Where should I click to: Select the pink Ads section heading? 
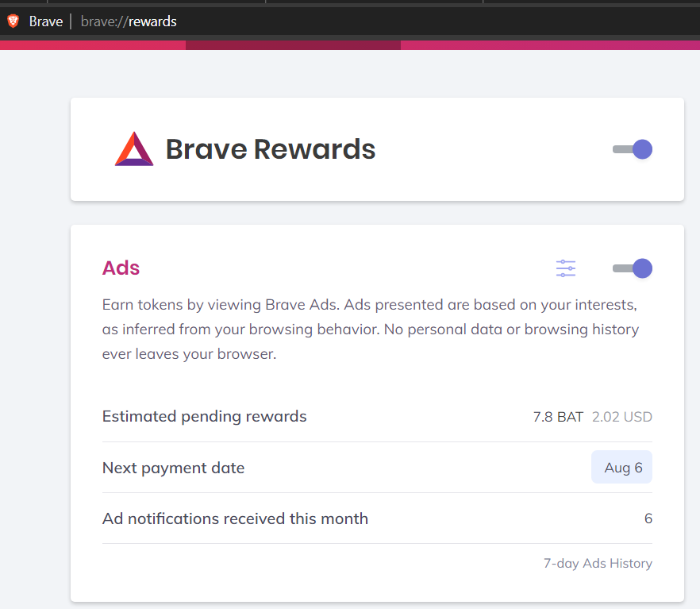[121, 268]
